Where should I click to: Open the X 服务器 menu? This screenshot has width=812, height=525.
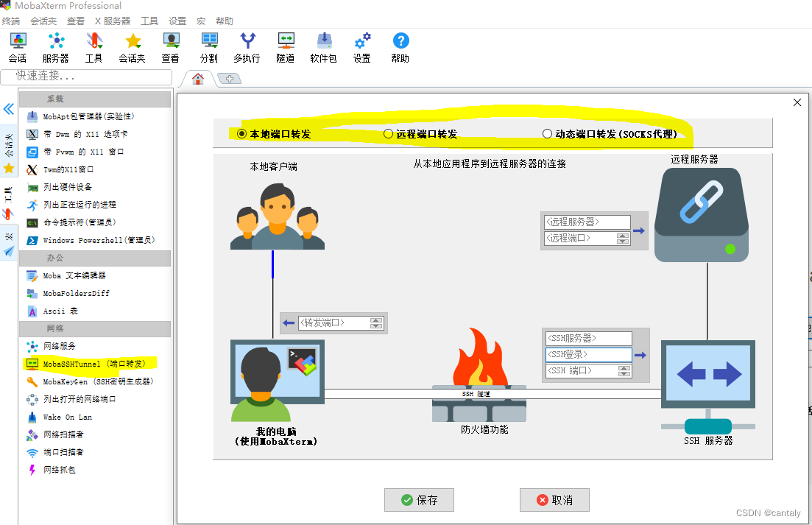[112, 21]
